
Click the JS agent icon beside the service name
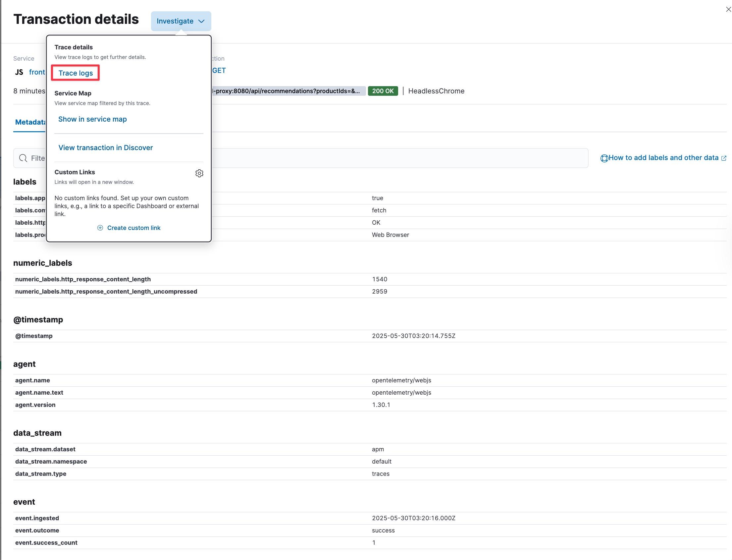coord(19,72)
